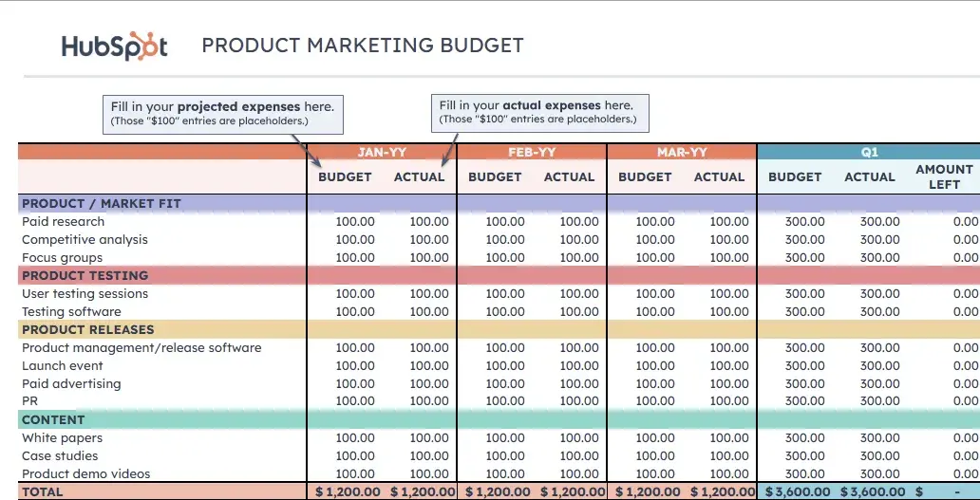Click the HubSpot logo
Viewport: 980px width, 500px height.
[x=114, y=46]
